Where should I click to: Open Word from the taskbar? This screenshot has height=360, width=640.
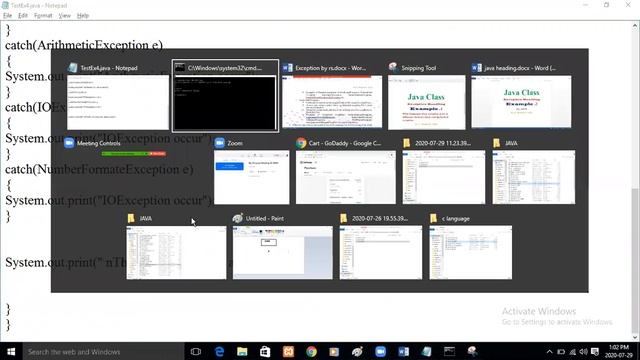pyautogui.click(x=403, y=351)
